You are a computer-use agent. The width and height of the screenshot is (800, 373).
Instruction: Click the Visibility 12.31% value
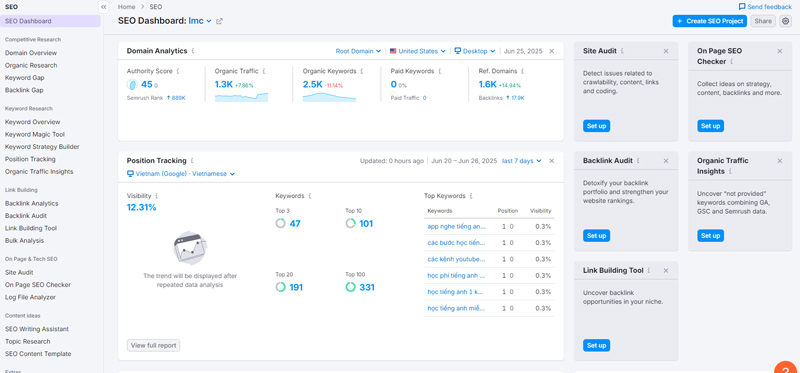tap(141, 208)
